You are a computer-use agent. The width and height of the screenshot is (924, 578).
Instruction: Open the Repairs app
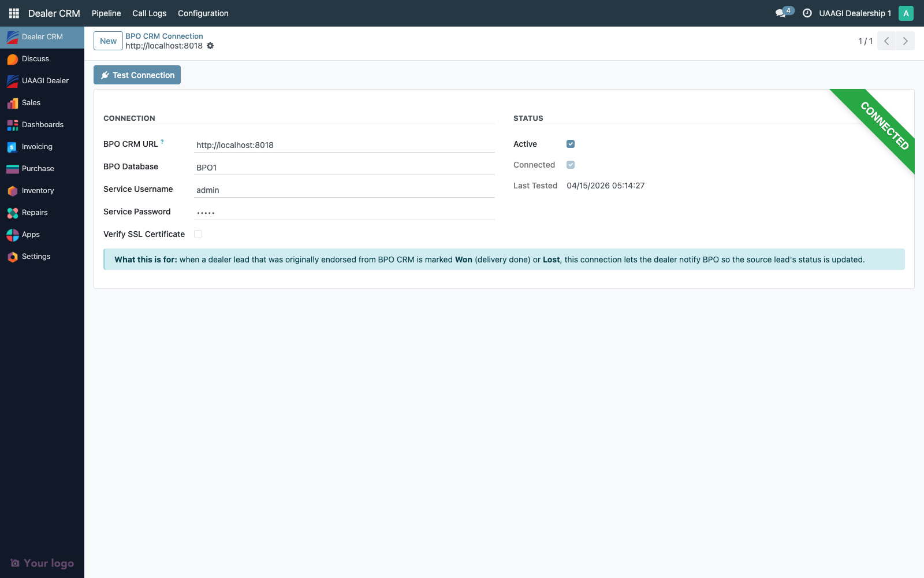coord(34,212)
